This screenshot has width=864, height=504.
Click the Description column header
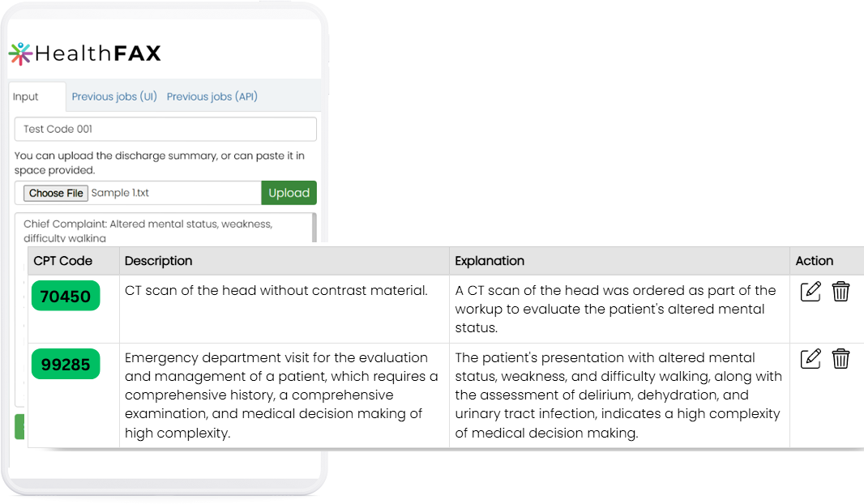click(159, 261)
